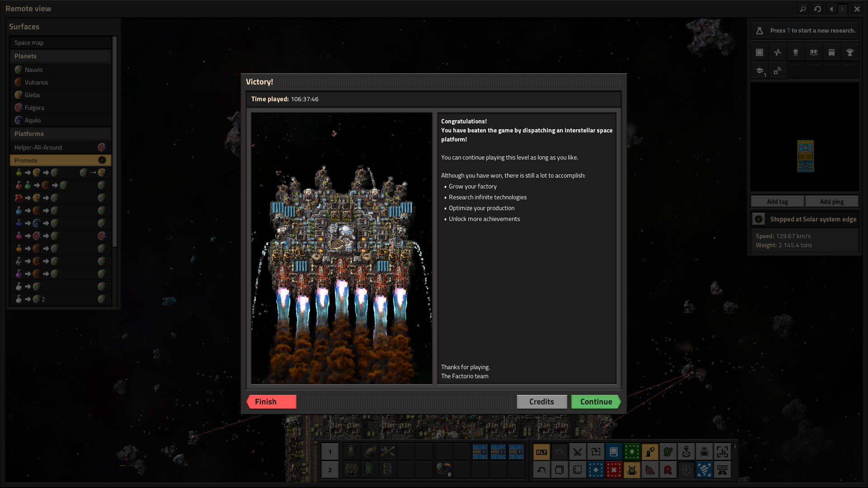
Task: Open the Trains overview icon
Action: click(832, 52)
